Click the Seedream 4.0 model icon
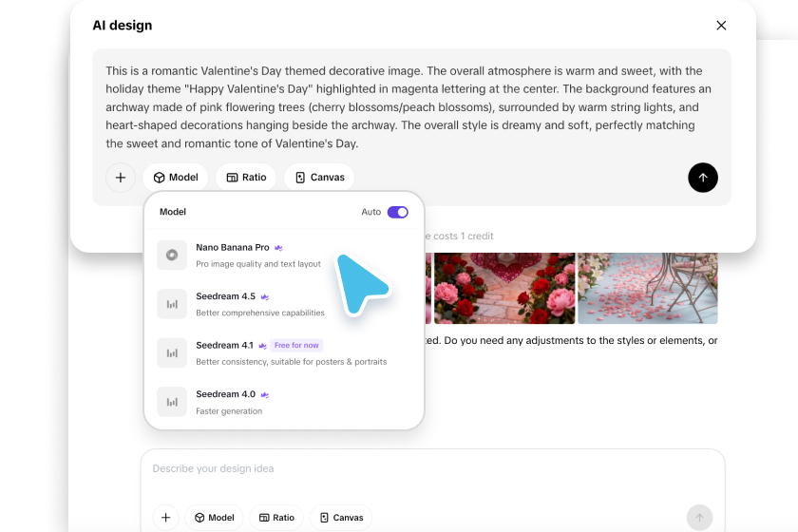This screenshot has height=532, width=798. (x=172, y=402)
